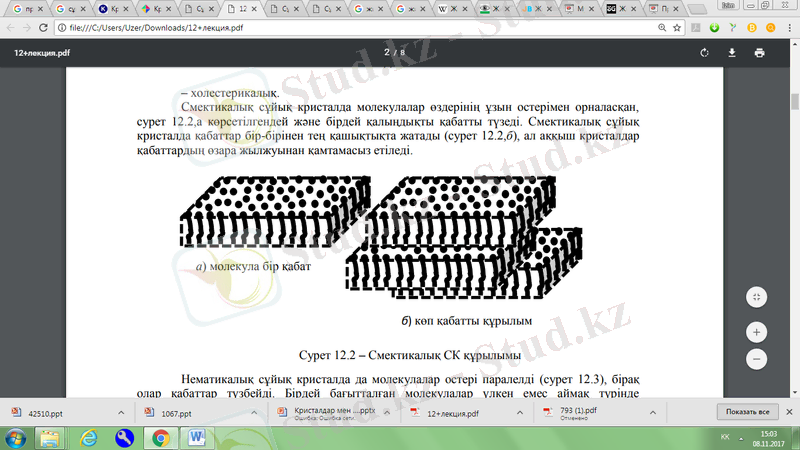Zoom in on the PDF page
This screenshot has height=450, width=800.
756,332
